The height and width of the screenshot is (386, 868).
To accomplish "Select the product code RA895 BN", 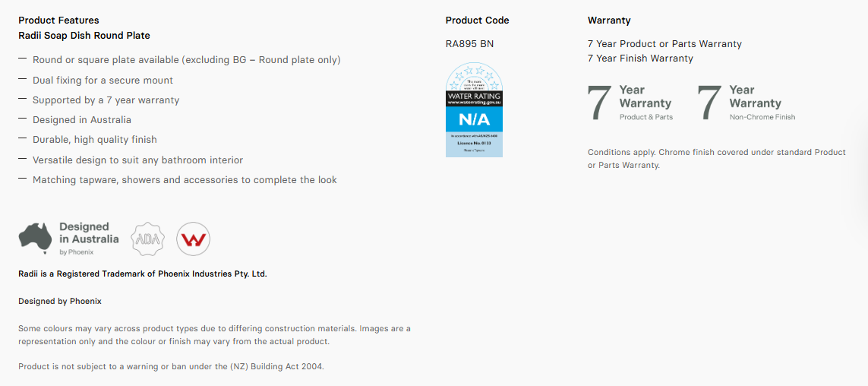I will [469, 44].
